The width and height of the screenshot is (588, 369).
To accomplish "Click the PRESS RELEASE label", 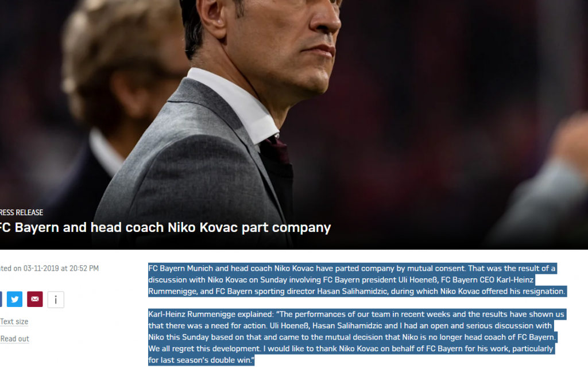I will tap(21, 212).
